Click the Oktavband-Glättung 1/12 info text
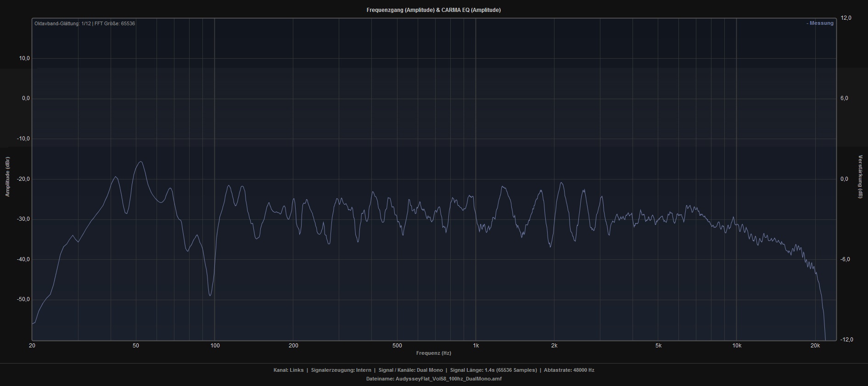This screenshot has height=386, width=868. click(x=84, y=23)
